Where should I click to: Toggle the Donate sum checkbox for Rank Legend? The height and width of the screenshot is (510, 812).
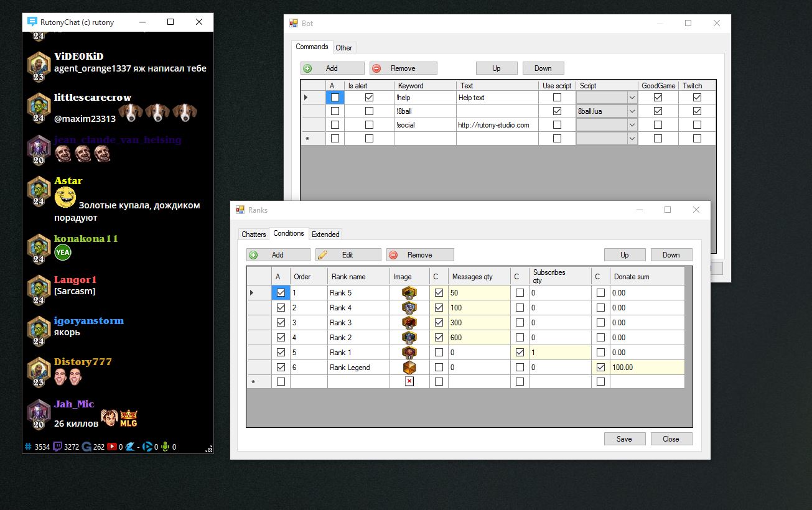pos(600,367)
